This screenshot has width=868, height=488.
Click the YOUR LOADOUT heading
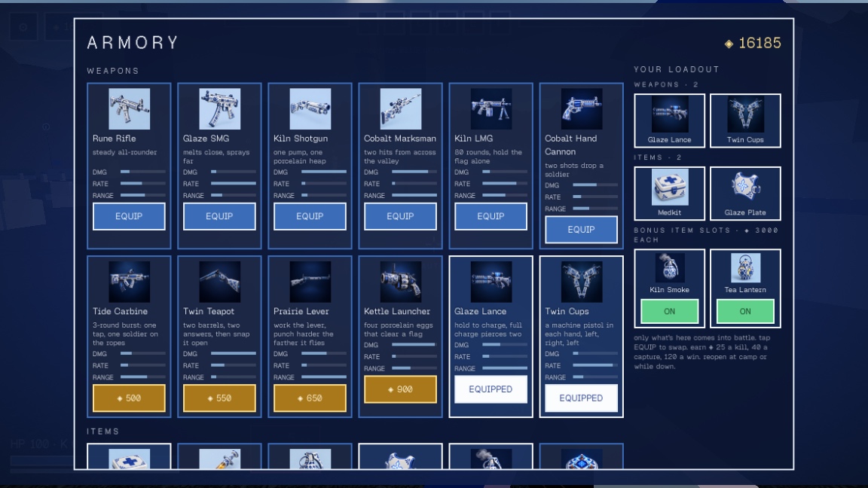[677, 69]
